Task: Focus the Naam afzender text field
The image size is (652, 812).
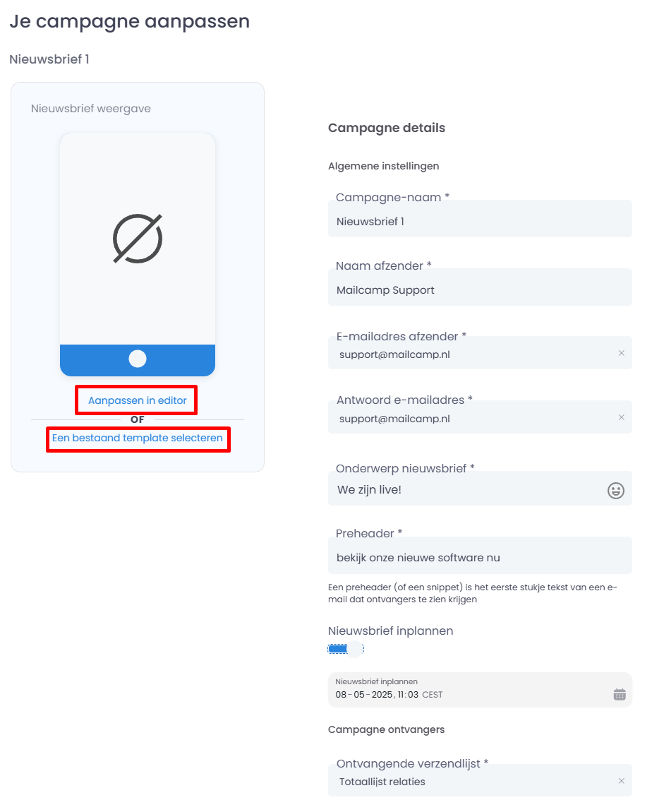Action: point(480,290)
